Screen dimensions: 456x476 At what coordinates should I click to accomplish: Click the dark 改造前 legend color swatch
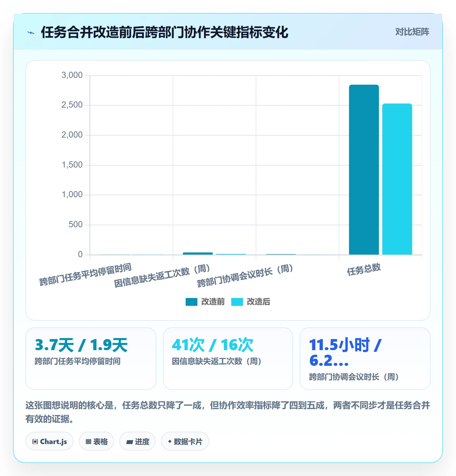click(192, 302)
